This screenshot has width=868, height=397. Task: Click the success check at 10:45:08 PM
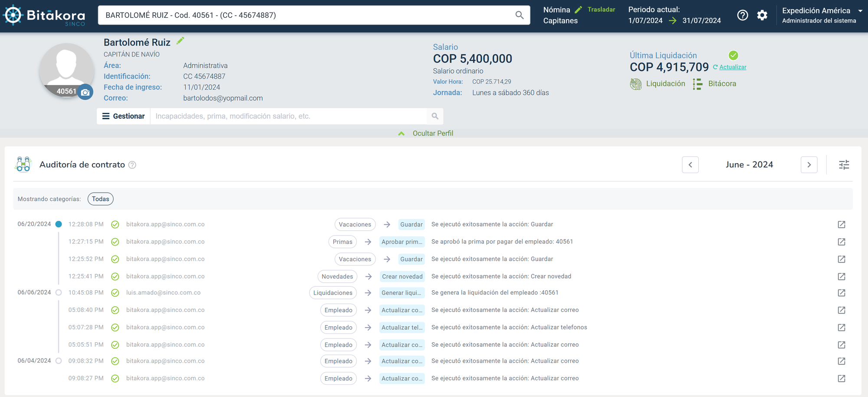click(115, 293)
